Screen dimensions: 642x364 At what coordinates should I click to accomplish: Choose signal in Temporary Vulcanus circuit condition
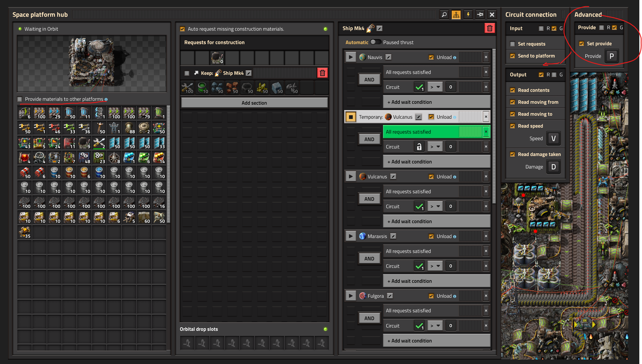(x=419, y=147)
